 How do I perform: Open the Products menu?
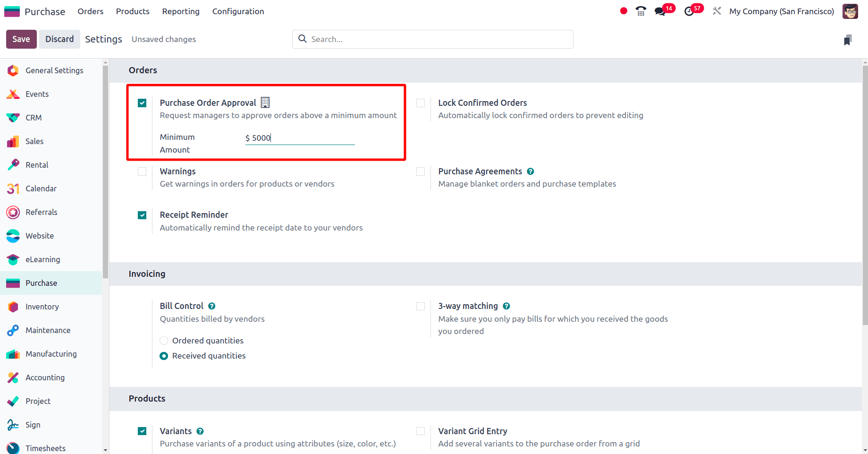click(x=133, y=11)
